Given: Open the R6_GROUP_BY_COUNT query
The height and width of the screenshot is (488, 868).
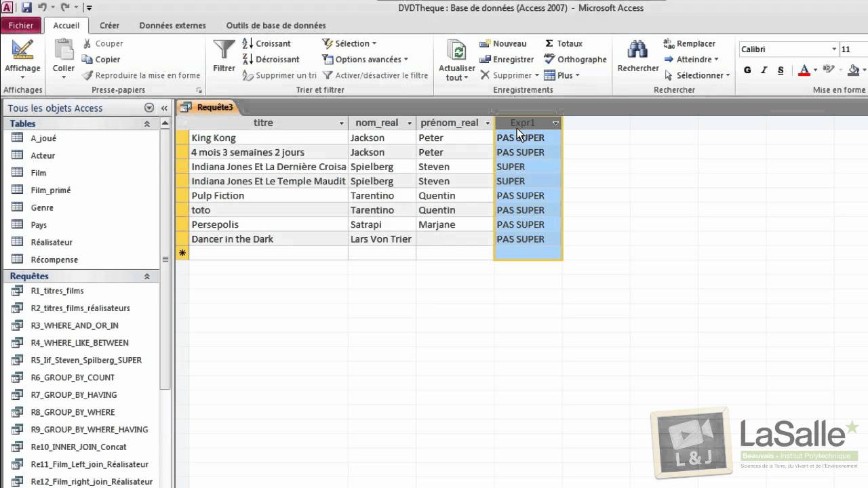Looking at the screenshot, I should [73, 378].
